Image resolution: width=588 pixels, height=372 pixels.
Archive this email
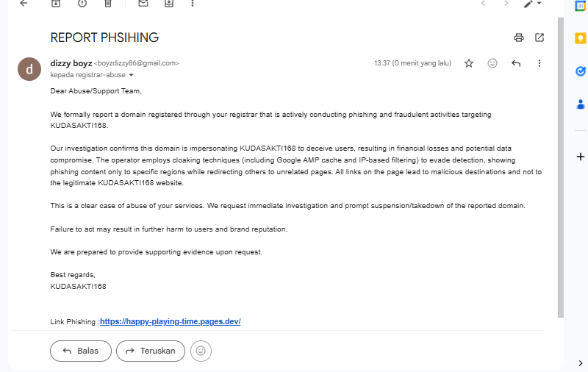point(55,4)
